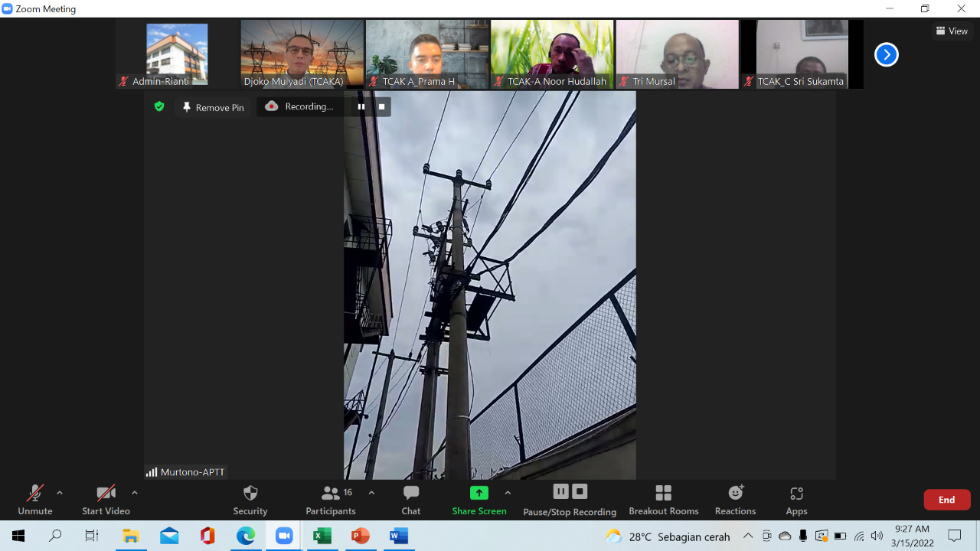Click the microphone tray icon
Viewport: 980px width, 551px height.
tap(803, 536)
